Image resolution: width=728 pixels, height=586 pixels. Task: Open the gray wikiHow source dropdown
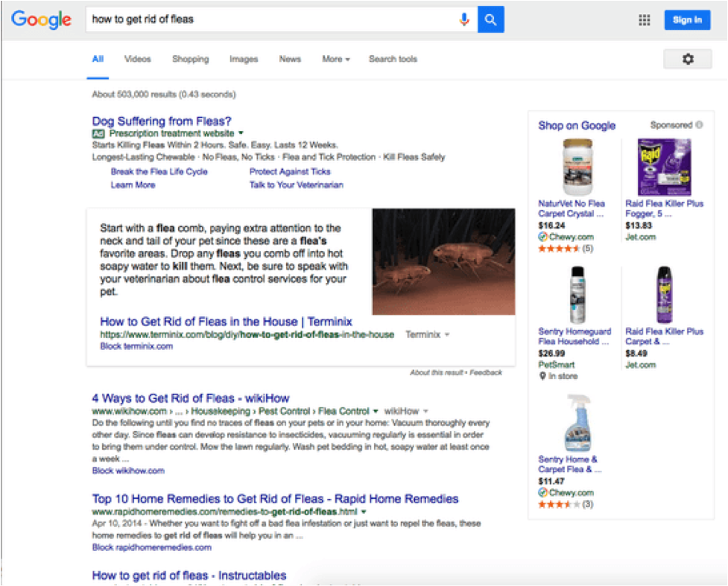425,411
